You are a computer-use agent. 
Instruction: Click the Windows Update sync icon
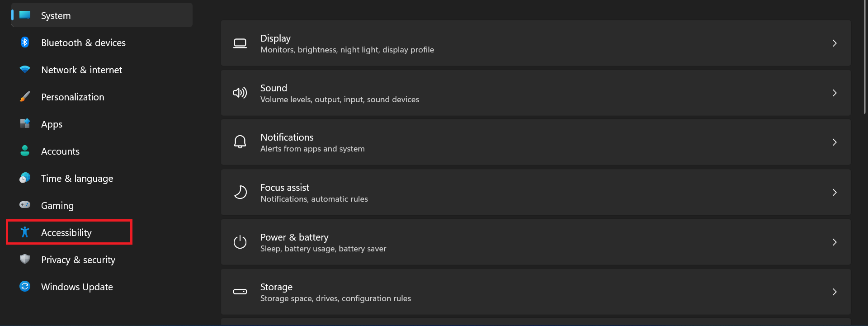pyautogui.click(x=25, y=286)
